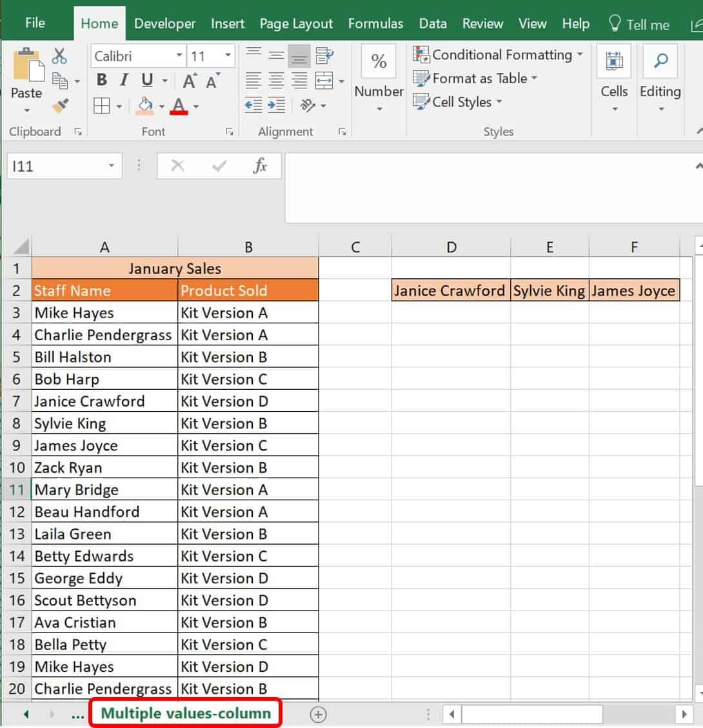Open the Formulas ribbon tab
The image size is (703, 728).
(376, 23)
